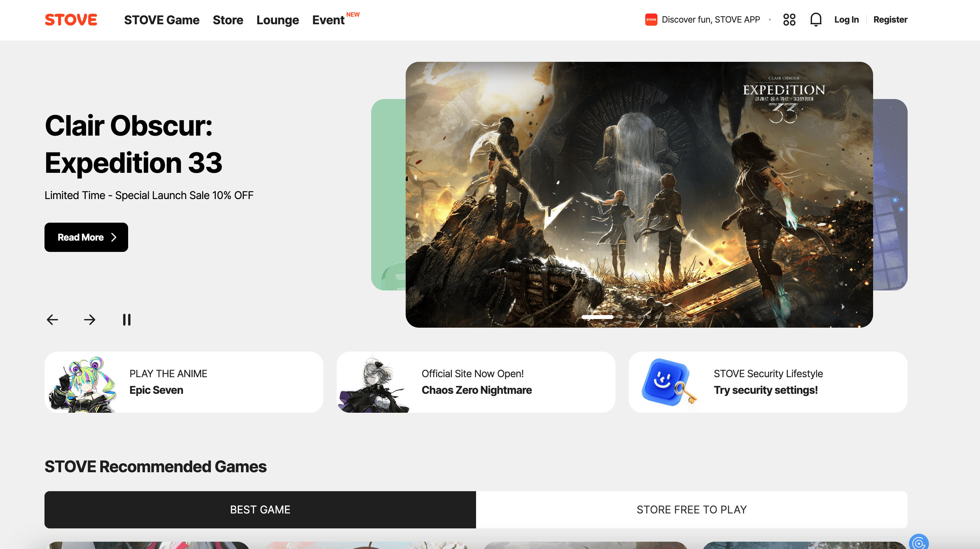Click the Read More button

86,237
